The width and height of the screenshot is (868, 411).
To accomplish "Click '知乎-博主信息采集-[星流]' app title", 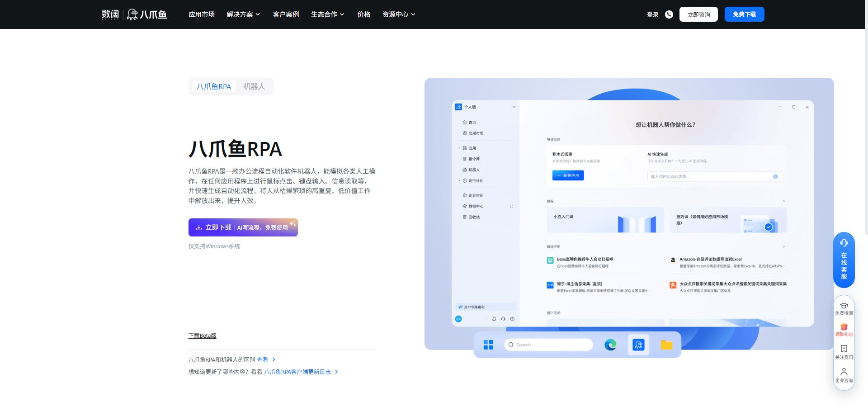I will click(x=579, y=284).
